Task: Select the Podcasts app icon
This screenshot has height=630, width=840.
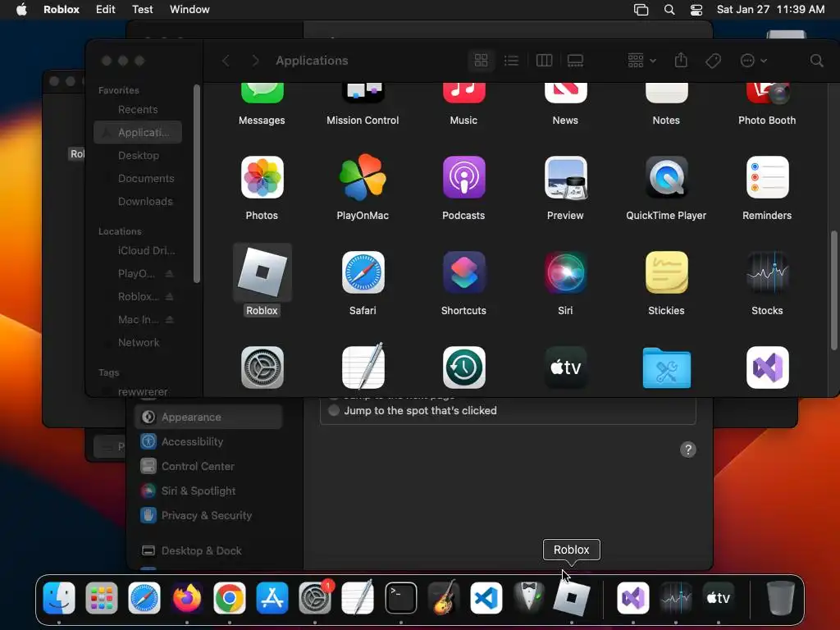Action: [x=464, y=177]
